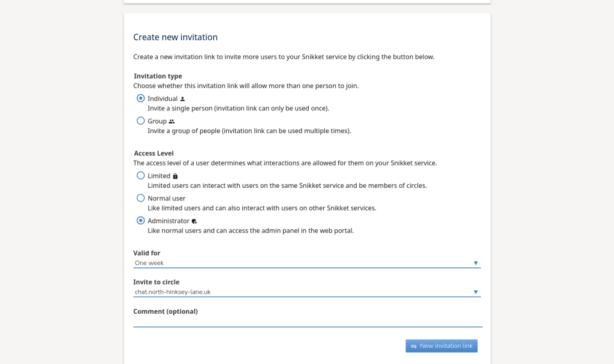Select the Individual invitation type radio button

(x=141, y=98)
